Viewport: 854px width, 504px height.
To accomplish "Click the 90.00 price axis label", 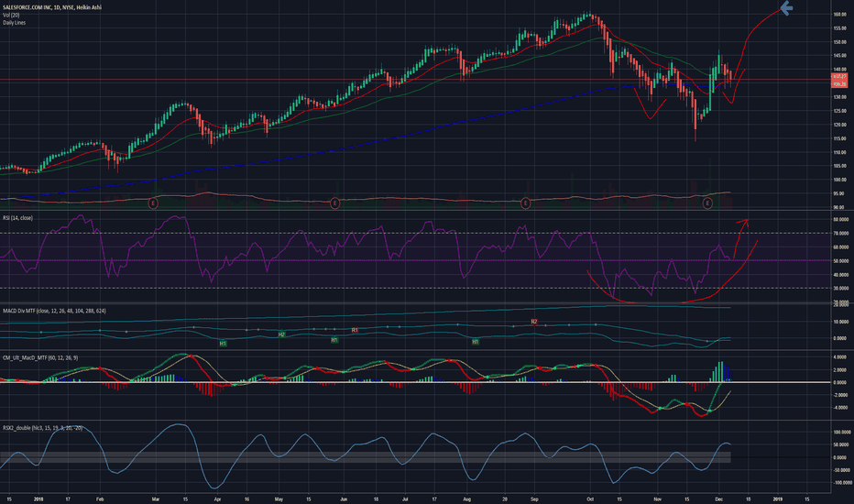I will [x=839, y=207].
